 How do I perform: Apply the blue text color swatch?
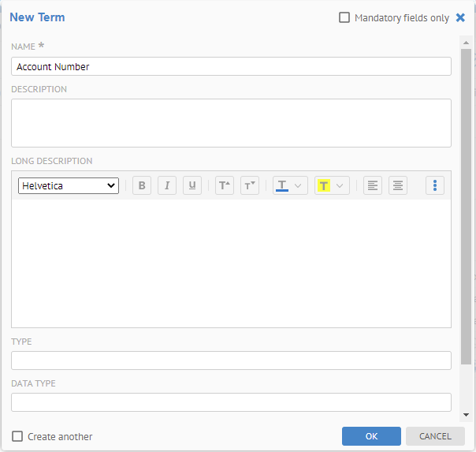click(282, 186)
